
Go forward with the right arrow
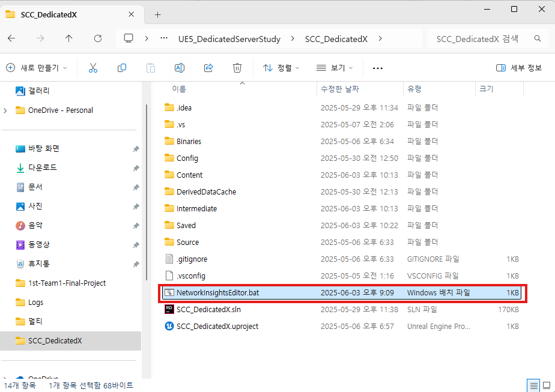click(40, 38)
